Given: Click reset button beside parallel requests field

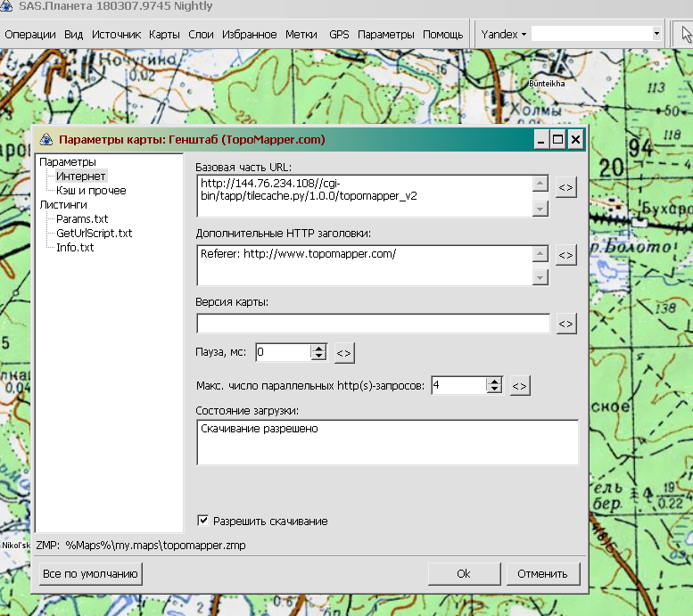Looking at the screenshot, I should (521, 386).
